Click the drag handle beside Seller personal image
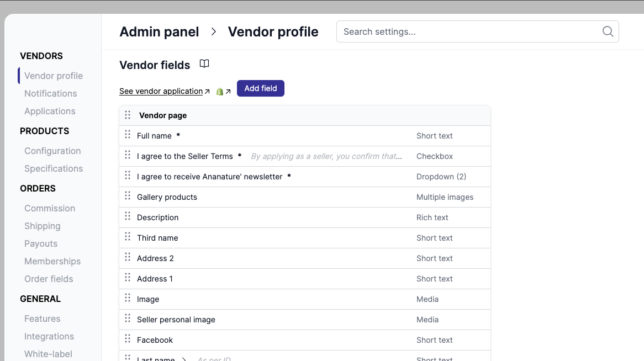Image resolution: width=644 pixels, height=361 pixels. (x=128, y=319)
